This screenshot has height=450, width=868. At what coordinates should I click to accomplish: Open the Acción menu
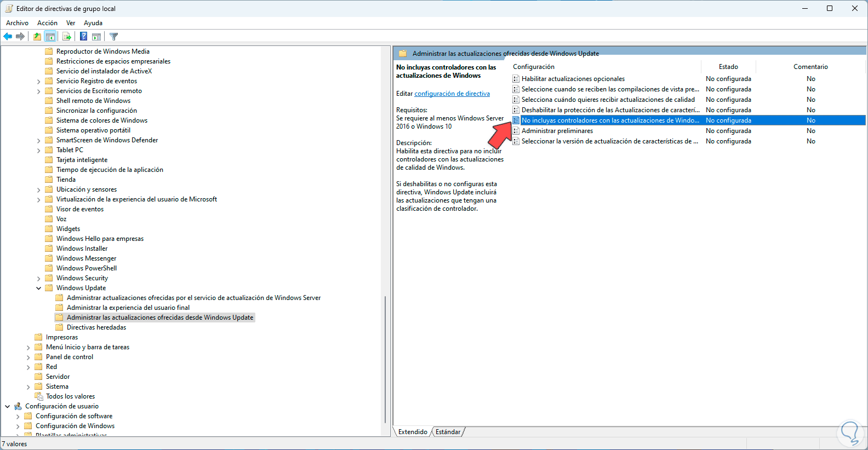pyautogui.click(x=47, y=23)
